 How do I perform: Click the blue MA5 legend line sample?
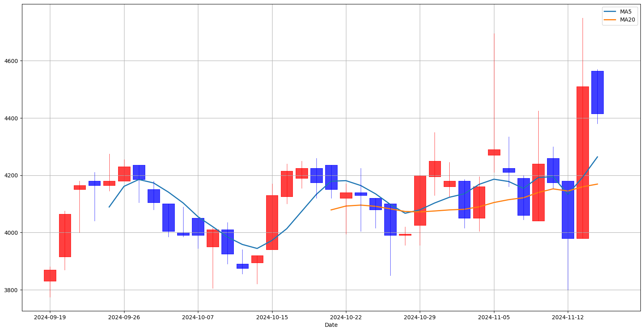tap(610, 12)
